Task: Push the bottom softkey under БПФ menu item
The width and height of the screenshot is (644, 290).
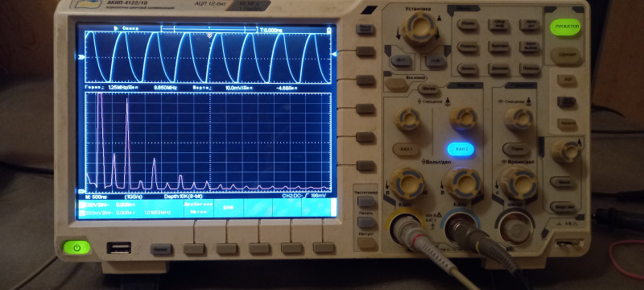Action: pos(227,248)
